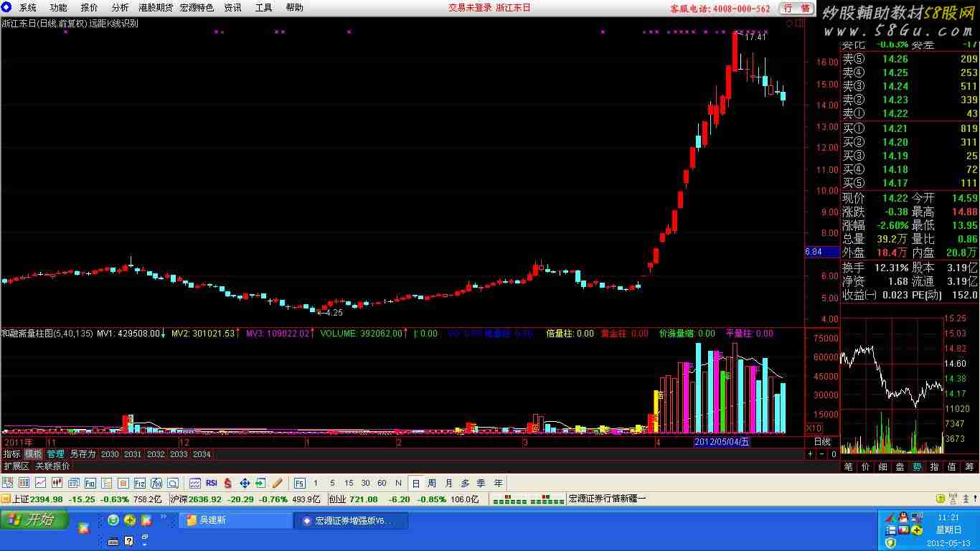Select the 60-minute period button
This screenshot has width=980, height=551.
[382, 483]
